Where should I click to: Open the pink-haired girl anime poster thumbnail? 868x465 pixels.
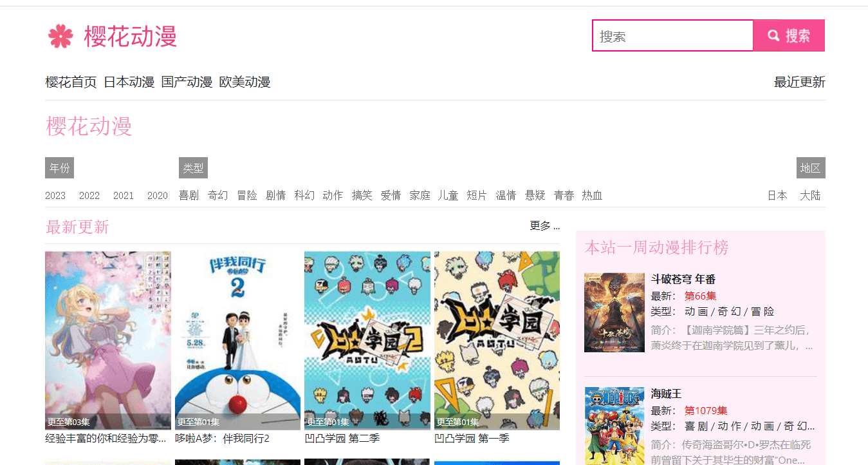click(x=108, y=340)
